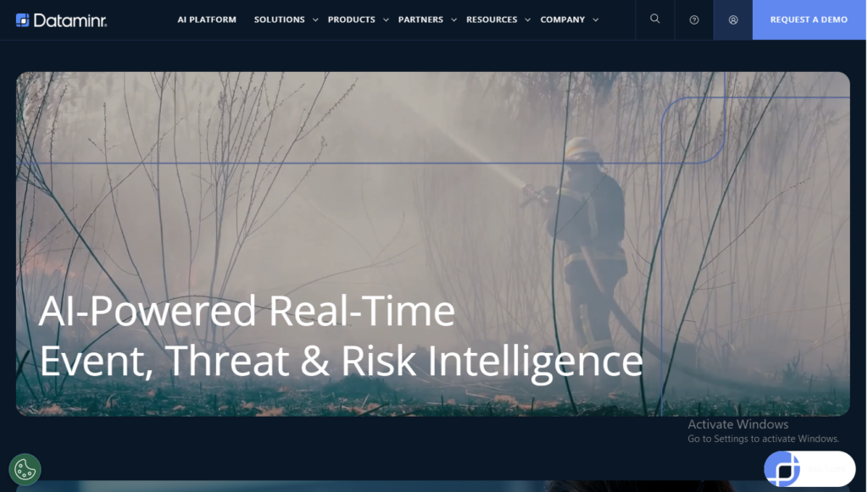Click the REQUEST A DEMO button

pyautogui.click(x=808, y=19)
